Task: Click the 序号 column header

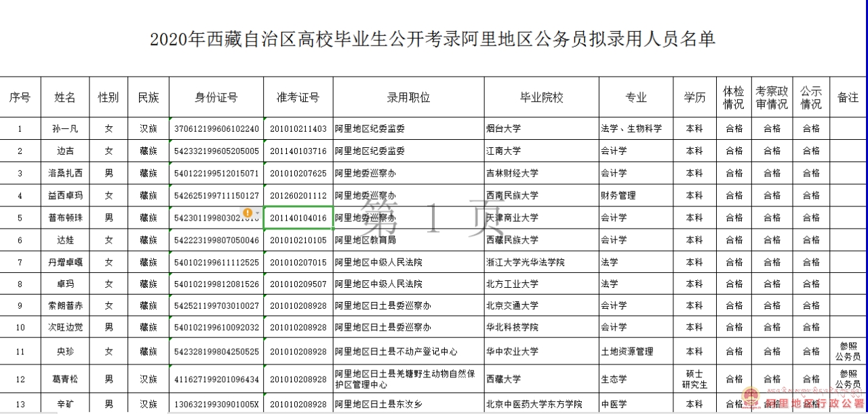Action: pyautogui.click(x=20, y=97)
